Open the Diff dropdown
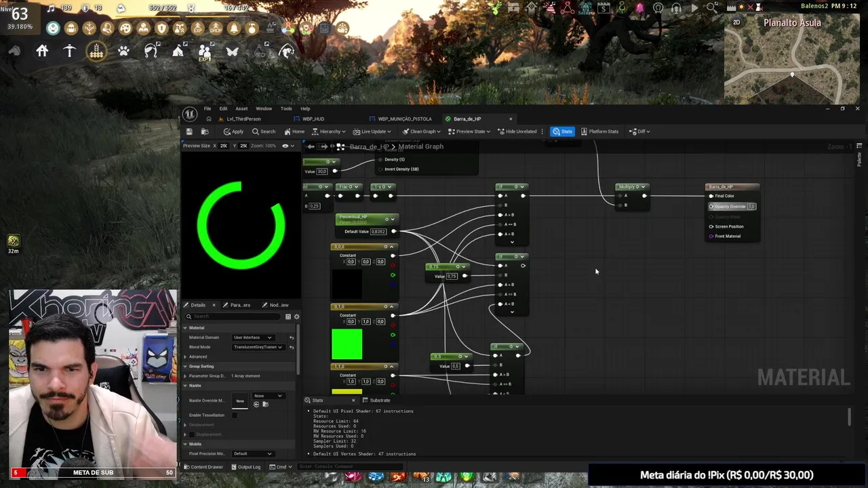Screen dimensions: 868x488 [639, 131]
